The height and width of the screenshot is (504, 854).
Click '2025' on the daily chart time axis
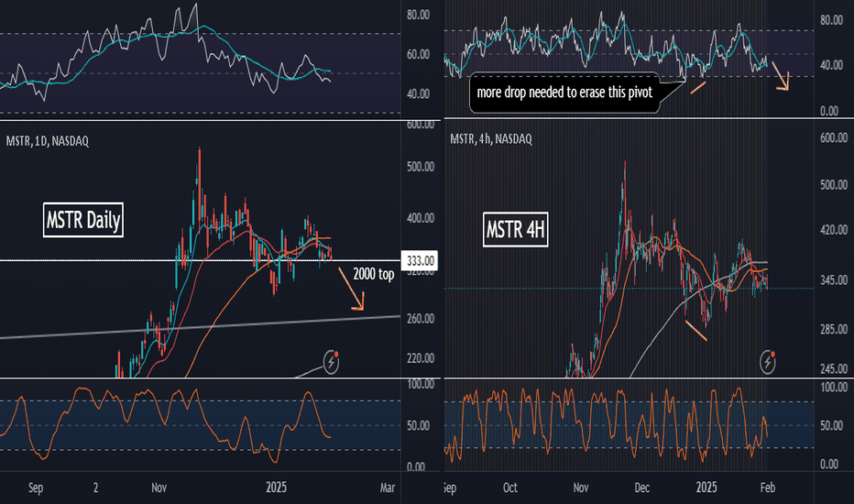pos(276,488)
